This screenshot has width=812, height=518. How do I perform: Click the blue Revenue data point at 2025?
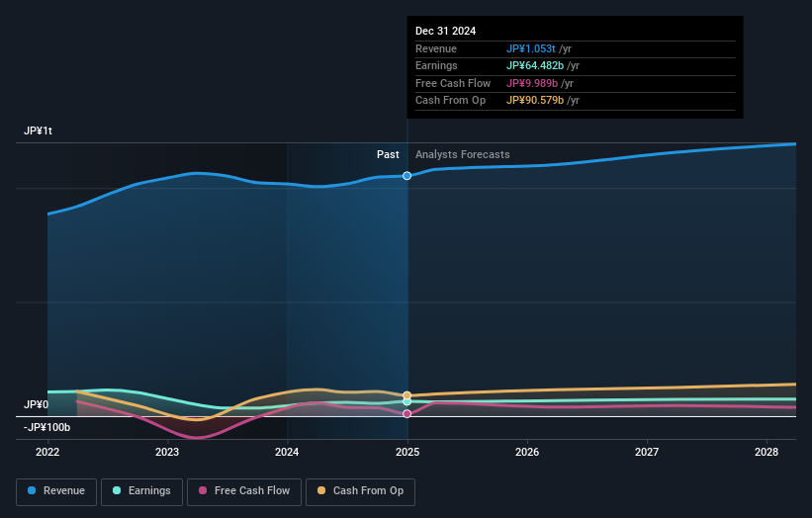[x=407, y=176]
